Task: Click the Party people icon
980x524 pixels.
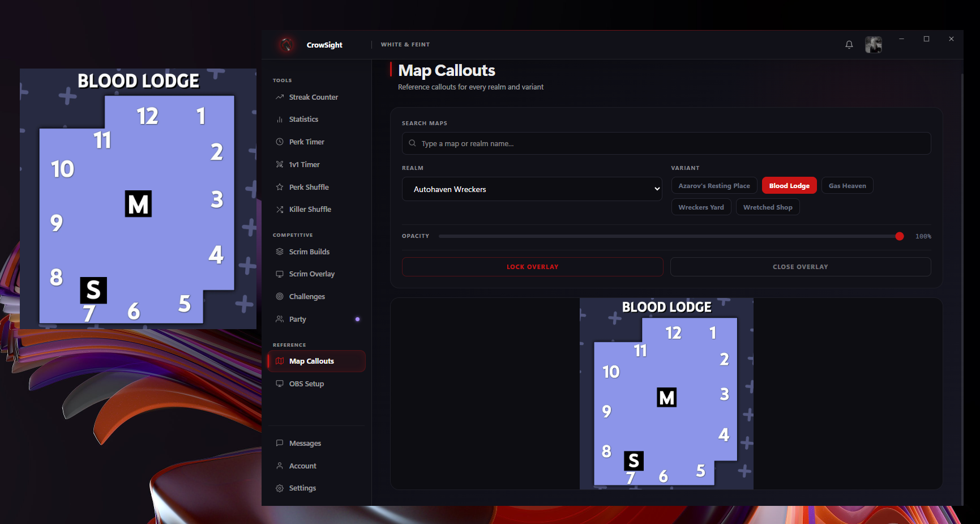Action: tap(280, 319)
